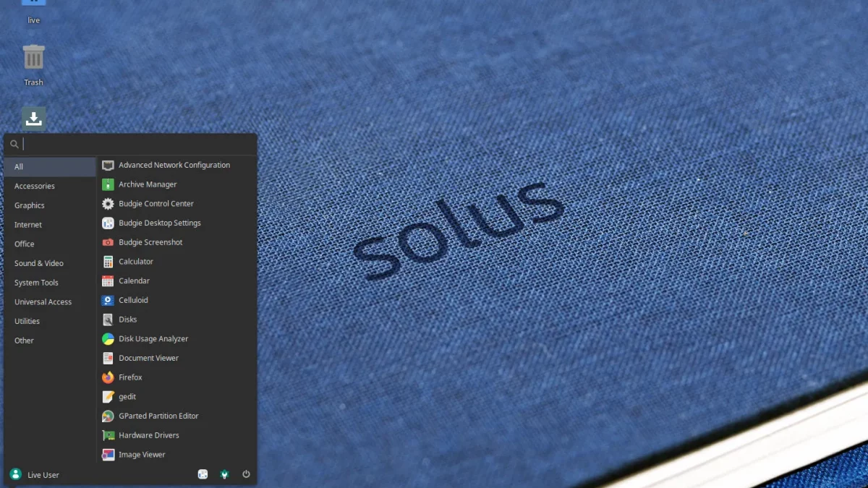Launch Disk Usage Analyzer
868x488 pixels.
(x=178, y=338)
